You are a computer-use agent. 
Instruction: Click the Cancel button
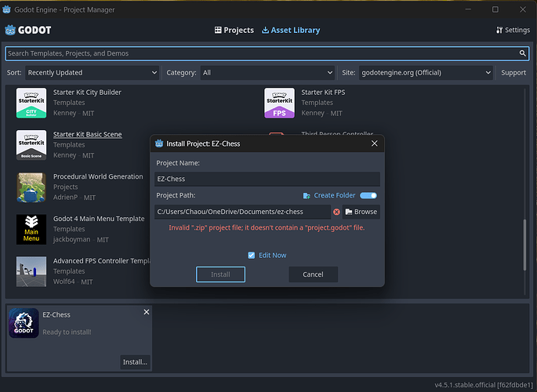pyautogui.click(x=313, y=274)
